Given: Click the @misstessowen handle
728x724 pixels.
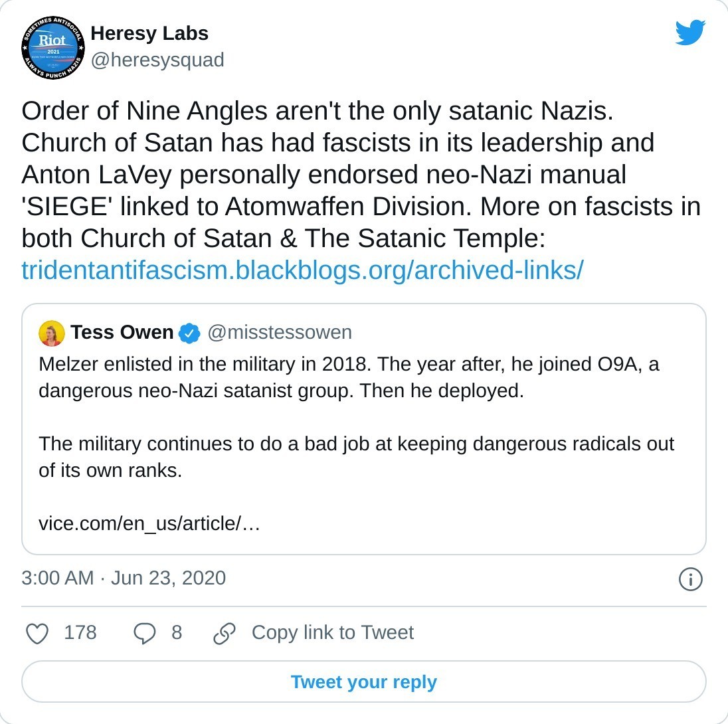Looking at the screenshot, I should pyautogui.click(x=280, y=332).
